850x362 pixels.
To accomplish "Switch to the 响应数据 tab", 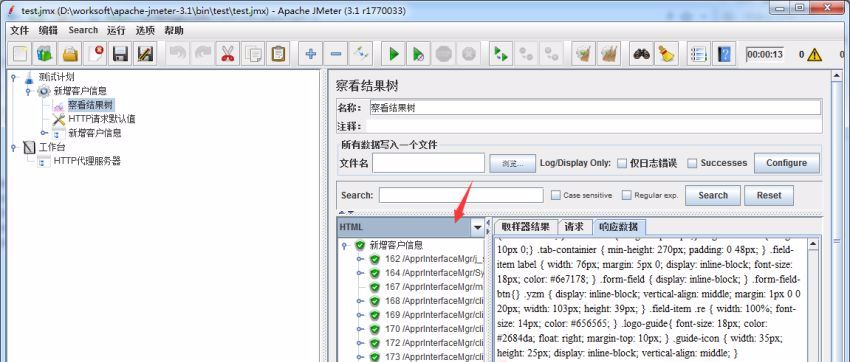I will coord(619,227).
